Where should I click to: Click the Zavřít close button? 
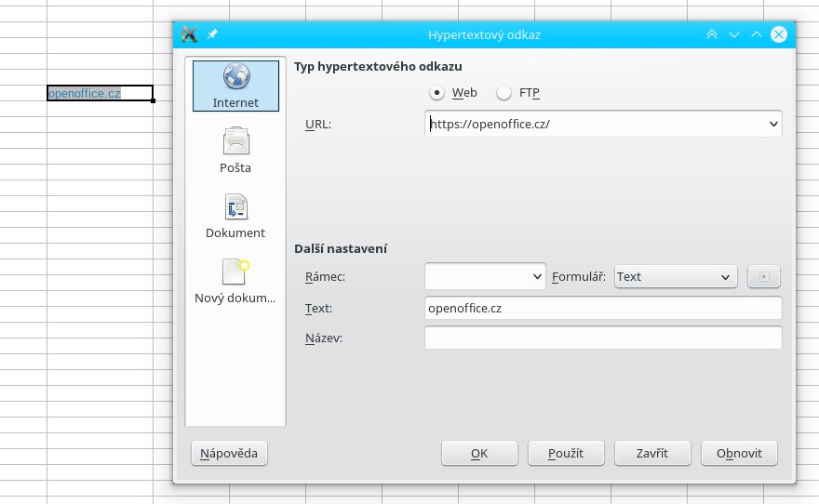(x=653, y=453)
